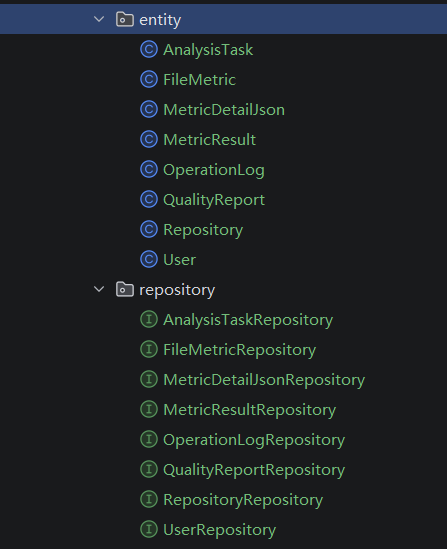Select the QualityReportRepository interface
Image resolution: width=447 pixels, height=549 pixels.
254,470
